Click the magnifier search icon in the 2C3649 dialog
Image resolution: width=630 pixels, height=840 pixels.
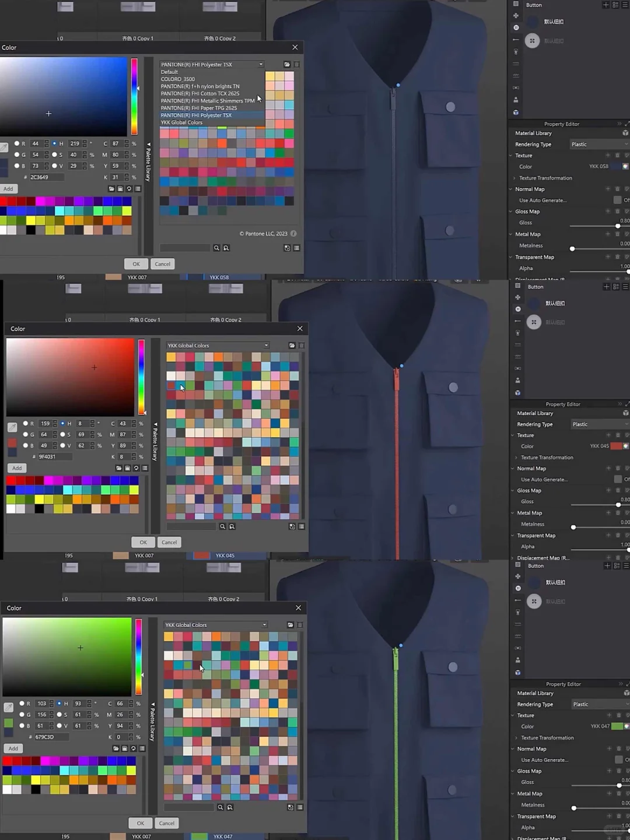click(216, 248)
